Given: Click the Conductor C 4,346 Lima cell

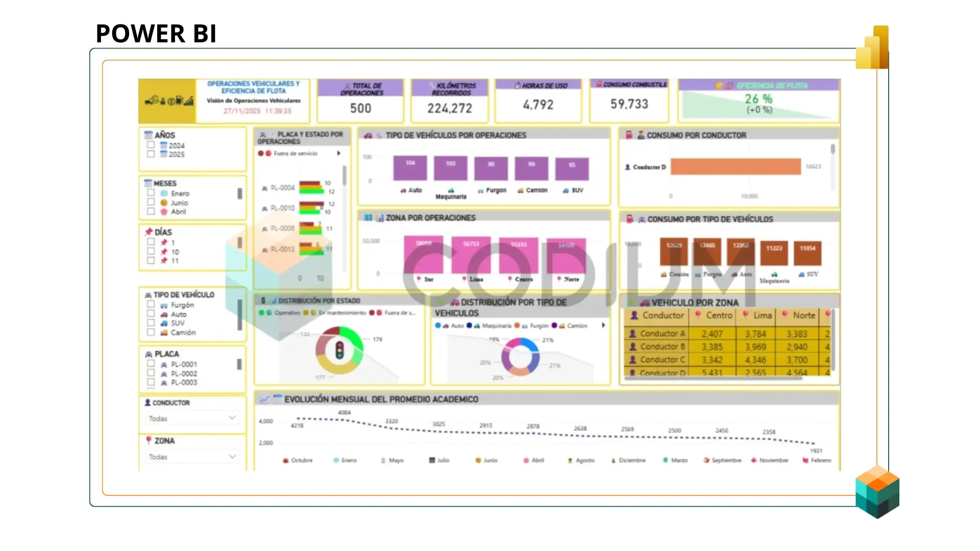Looking at the screenshot, I should [x=755, y=360].
